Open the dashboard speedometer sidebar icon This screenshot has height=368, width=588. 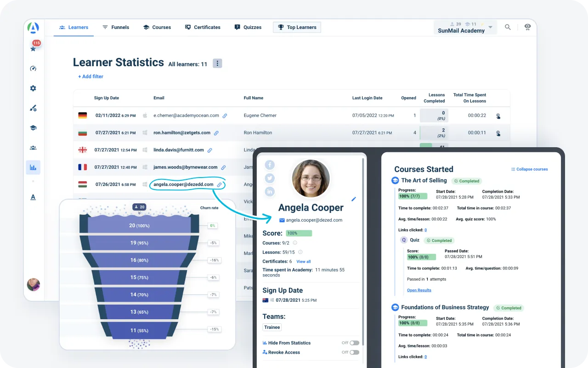(x=33, y=69)
